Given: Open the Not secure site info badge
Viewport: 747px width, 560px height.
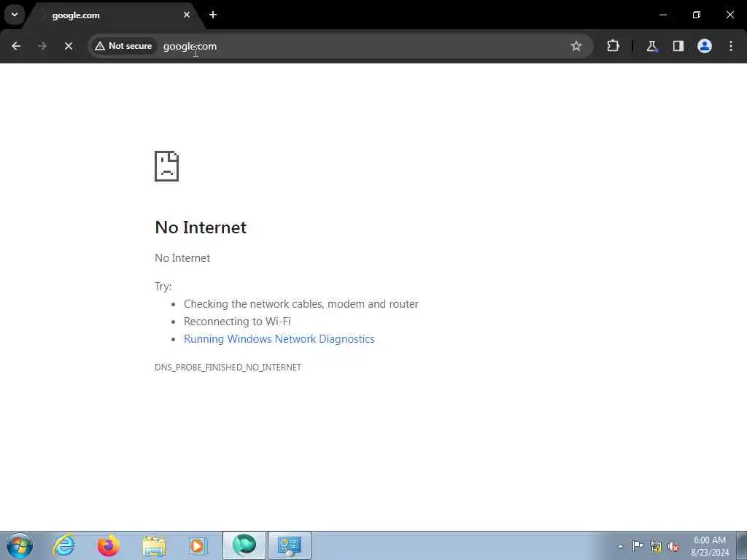Looking at the screenshot, I should click(123, 46).
